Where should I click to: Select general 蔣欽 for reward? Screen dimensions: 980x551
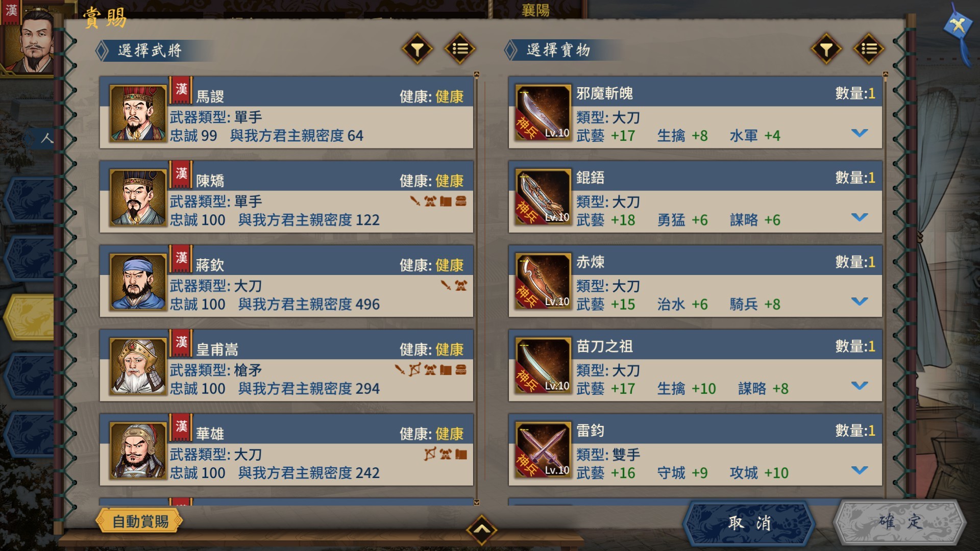coord(286,281)
